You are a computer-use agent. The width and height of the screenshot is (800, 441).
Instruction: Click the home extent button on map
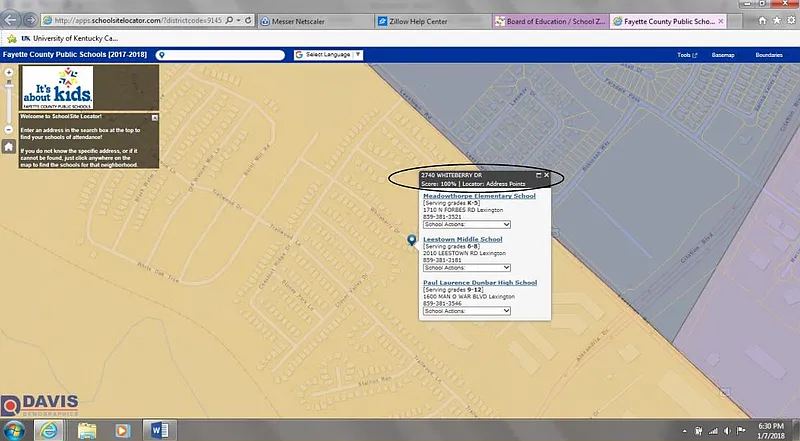click(x=8, y=147)
